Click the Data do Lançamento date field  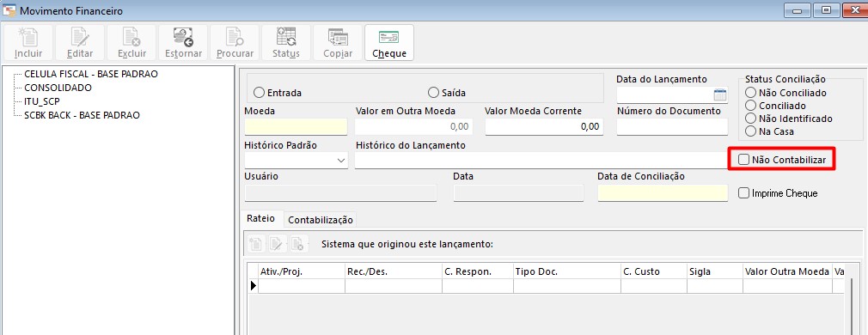pos(665,94)
